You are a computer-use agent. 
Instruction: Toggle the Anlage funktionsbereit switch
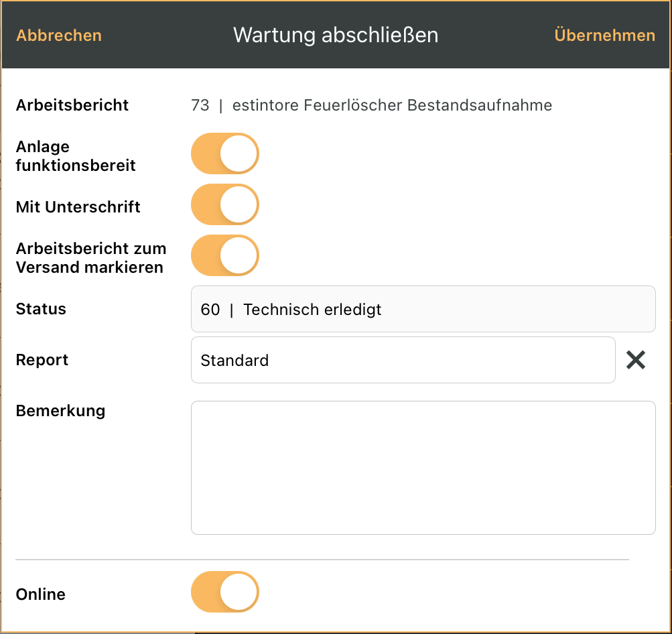coord(225,153)
